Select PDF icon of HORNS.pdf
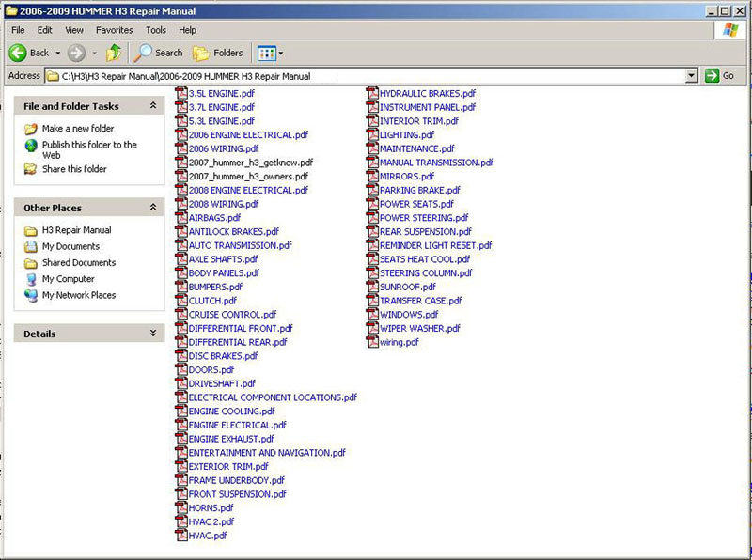Image resolution: width=752 pixels, height=560 pixels. [181, 507]
